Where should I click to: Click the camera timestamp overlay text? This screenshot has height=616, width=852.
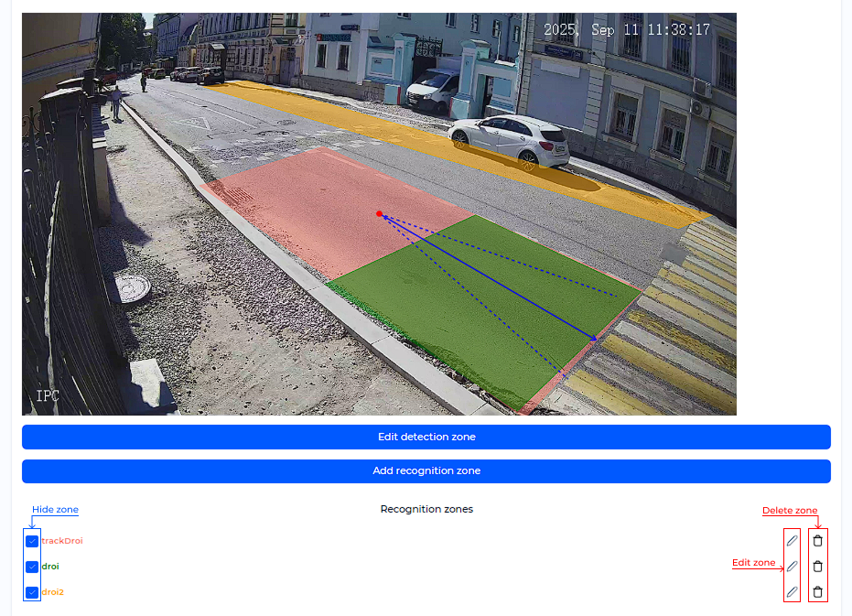(627, 30)
